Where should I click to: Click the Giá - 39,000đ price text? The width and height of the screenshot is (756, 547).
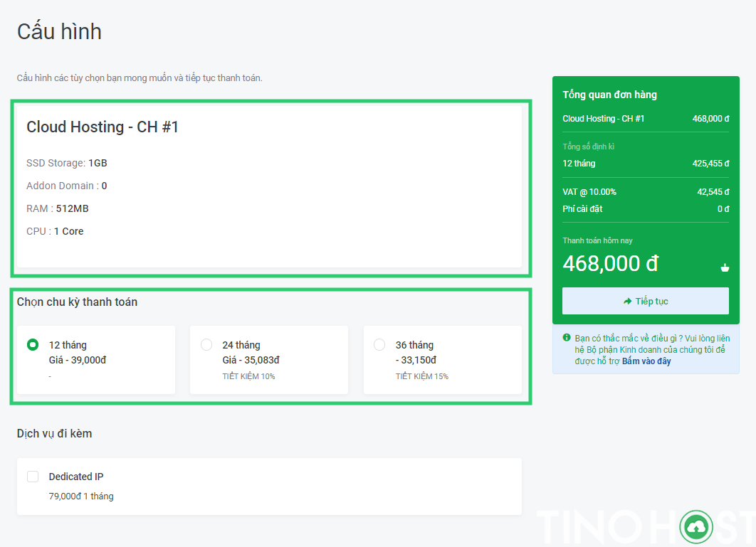(78, 360)
